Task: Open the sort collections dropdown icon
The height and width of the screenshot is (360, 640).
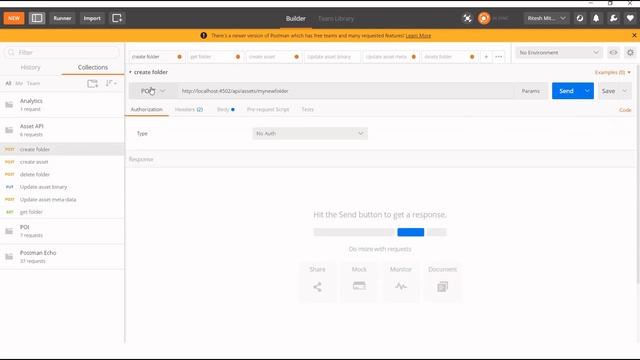Action: 111,83
